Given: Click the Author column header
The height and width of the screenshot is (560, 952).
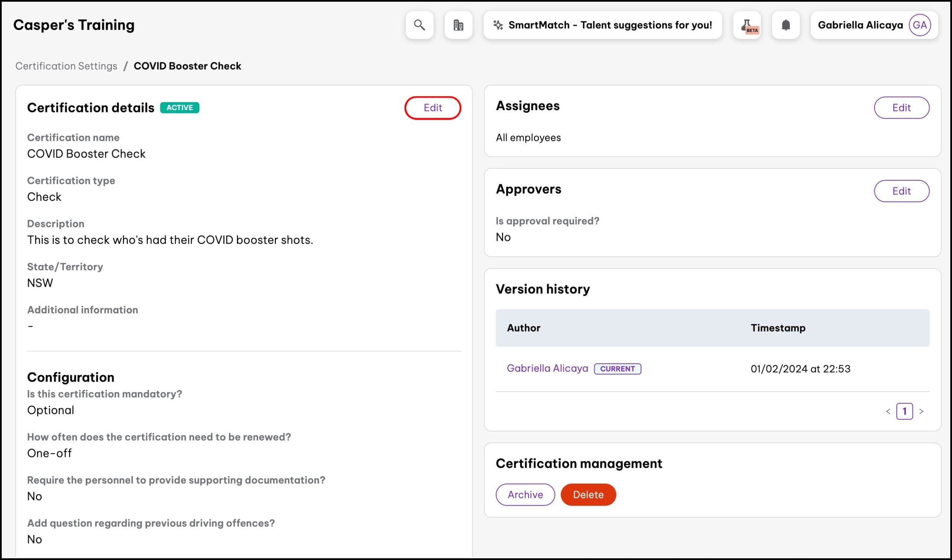Looking at the screenshot, I should [x=524, y=328].
